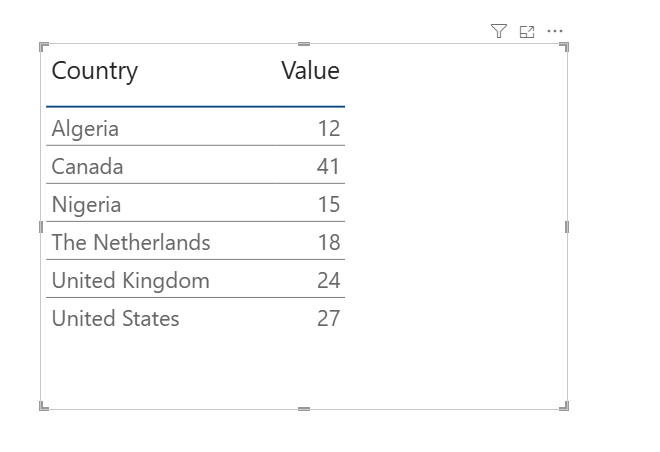Viewport: 660px width, 452px height.
Task: Click the bottom-right corner resize handle
Action: pyautogui.click(x=565, y=405)
